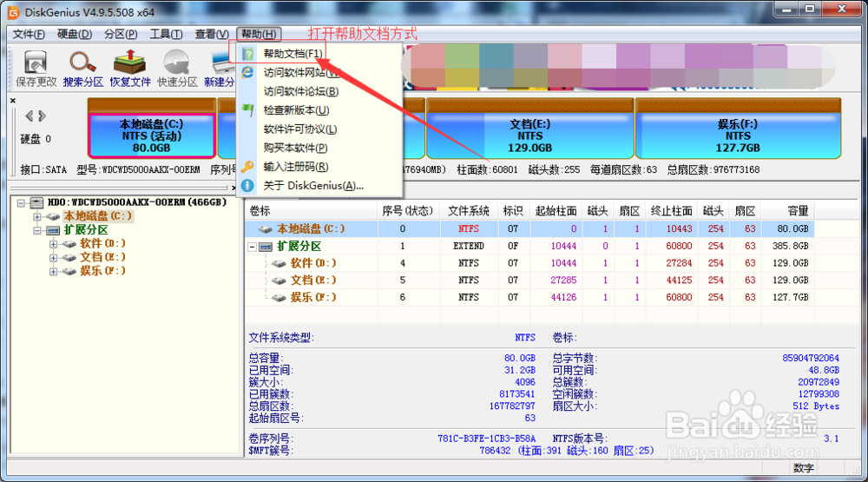Screen dimensions: 868x482
Task: Click the key icon for 输入注册码
Action: (247, 167)
